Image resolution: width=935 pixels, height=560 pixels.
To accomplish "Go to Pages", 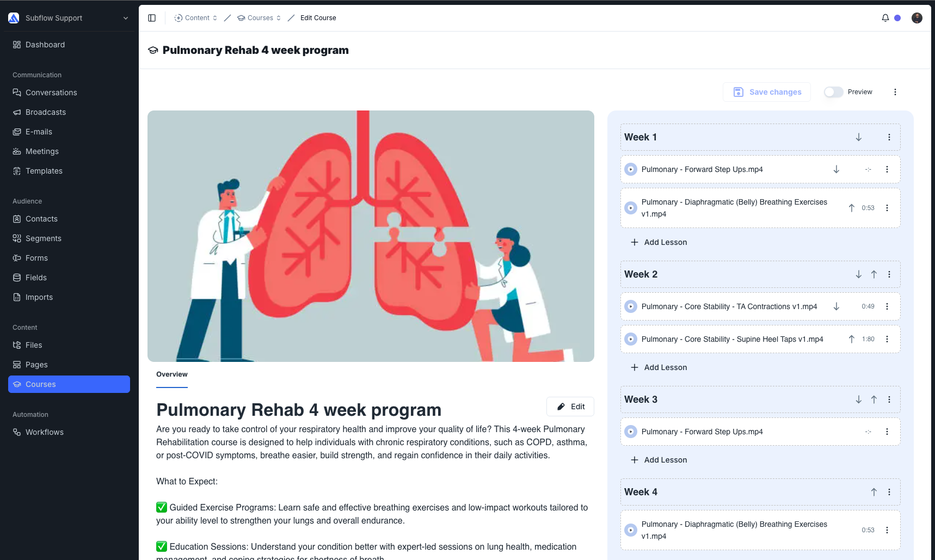I will pos(69,365).
